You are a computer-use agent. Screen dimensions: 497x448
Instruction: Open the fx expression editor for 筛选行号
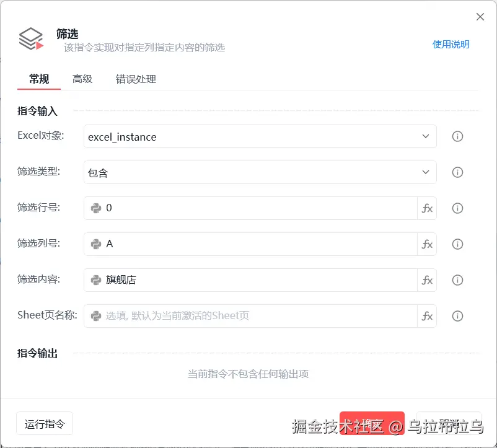428,208
